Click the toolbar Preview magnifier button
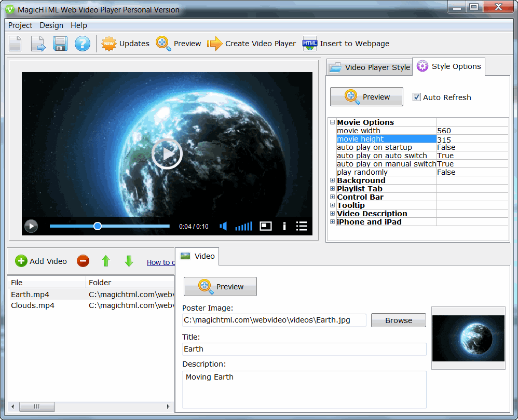 point(179,44)
